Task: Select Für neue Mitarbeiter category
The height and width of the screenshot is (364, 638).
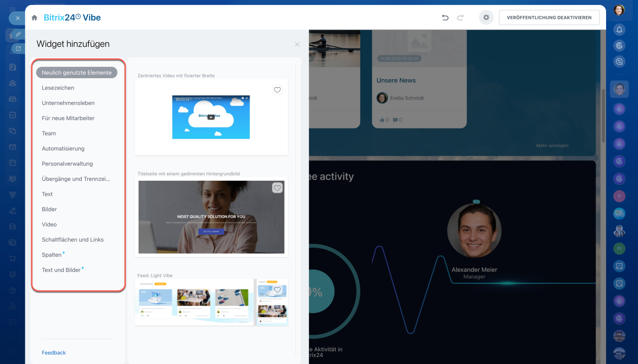Action: tap(68, 118)
